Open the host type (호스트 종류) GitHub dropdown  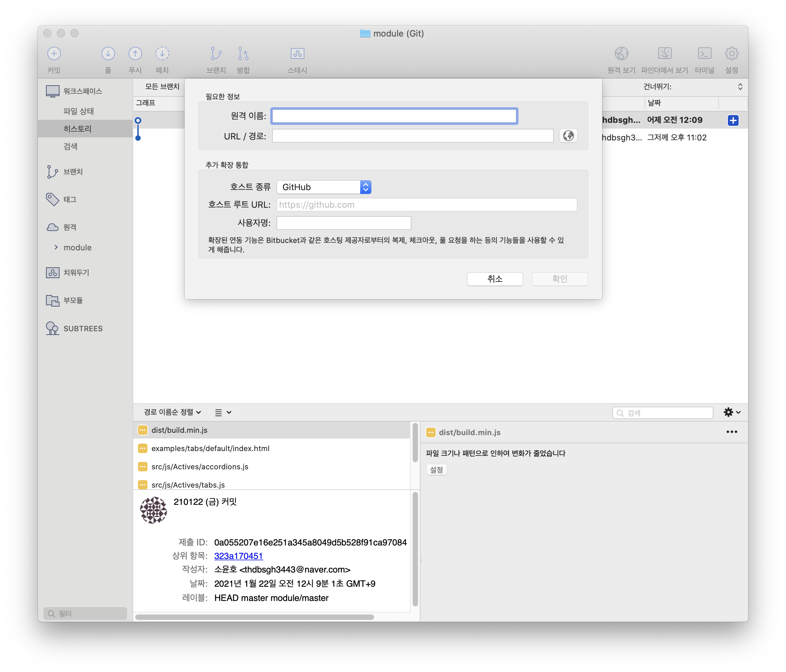point(324,187)
